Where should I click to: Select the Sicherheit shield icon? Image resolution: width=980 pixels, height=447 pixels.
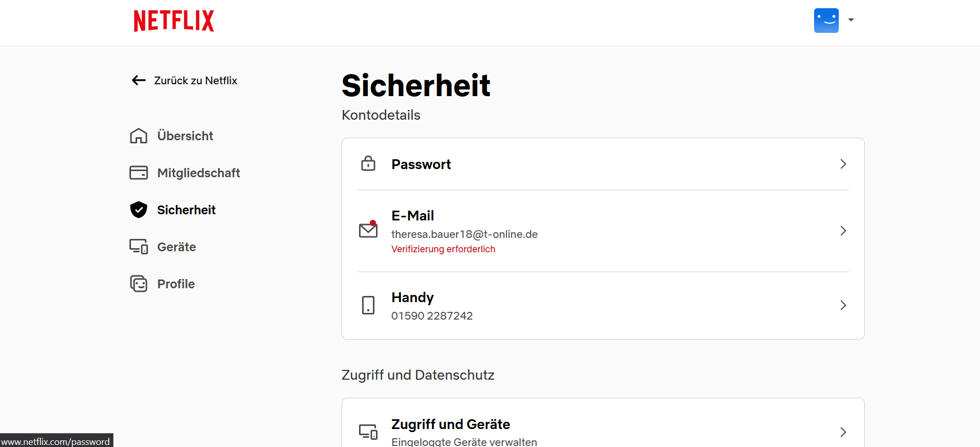(139, 210)
